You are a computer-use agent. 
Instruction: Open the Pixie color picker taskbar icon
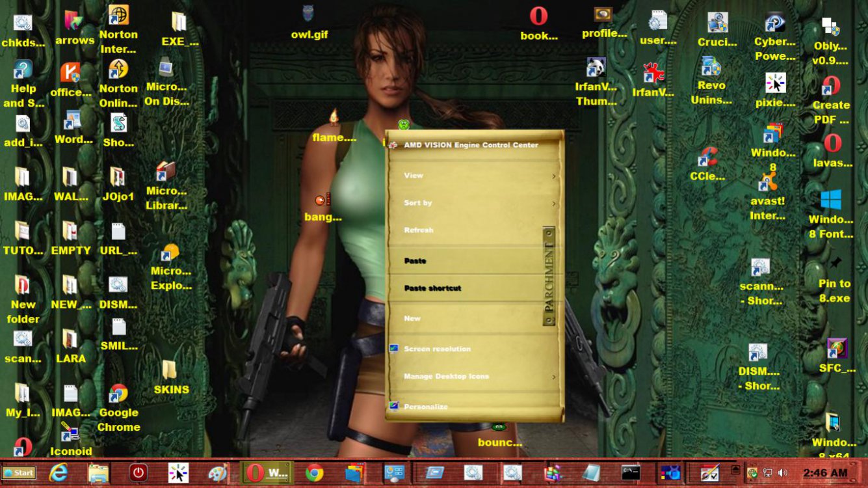click(x=178, y=472)
